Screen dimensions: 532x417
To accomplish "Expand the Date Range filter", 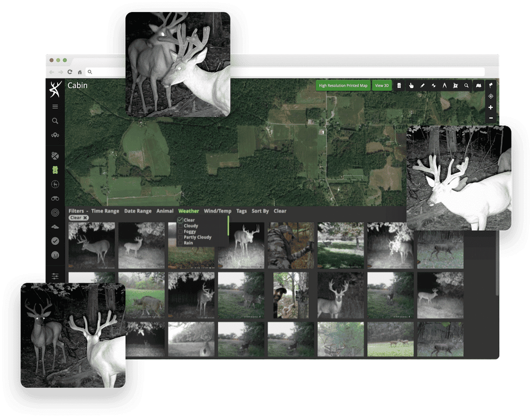I will tap(138, 211).
